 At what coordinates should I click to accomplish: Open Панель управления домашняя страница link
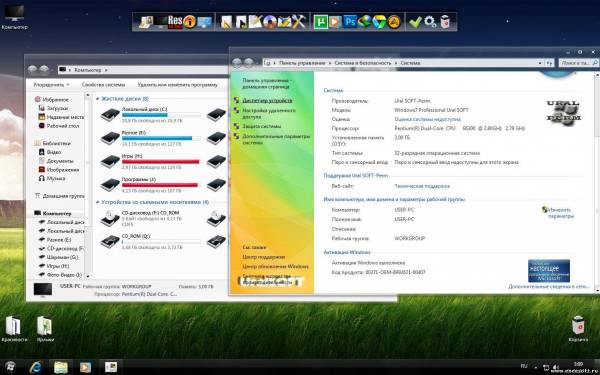[x=266, y=84]
